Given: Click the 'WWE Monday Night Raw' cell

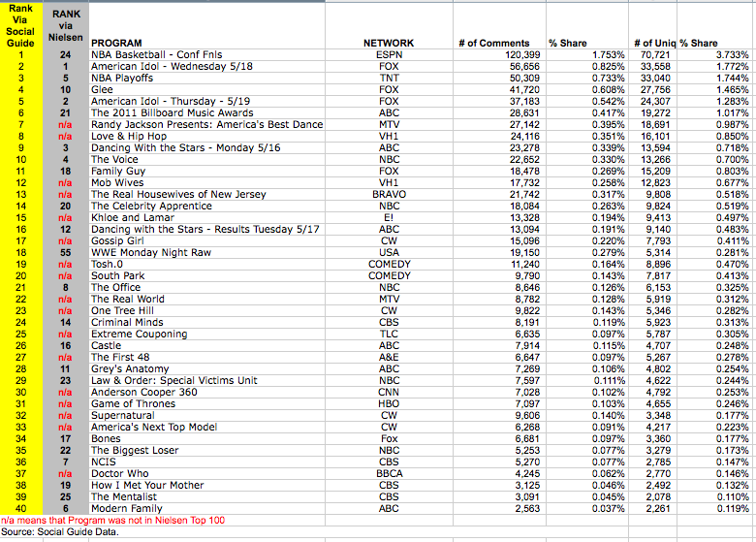Looking at the screenshot, I should 206,253.
